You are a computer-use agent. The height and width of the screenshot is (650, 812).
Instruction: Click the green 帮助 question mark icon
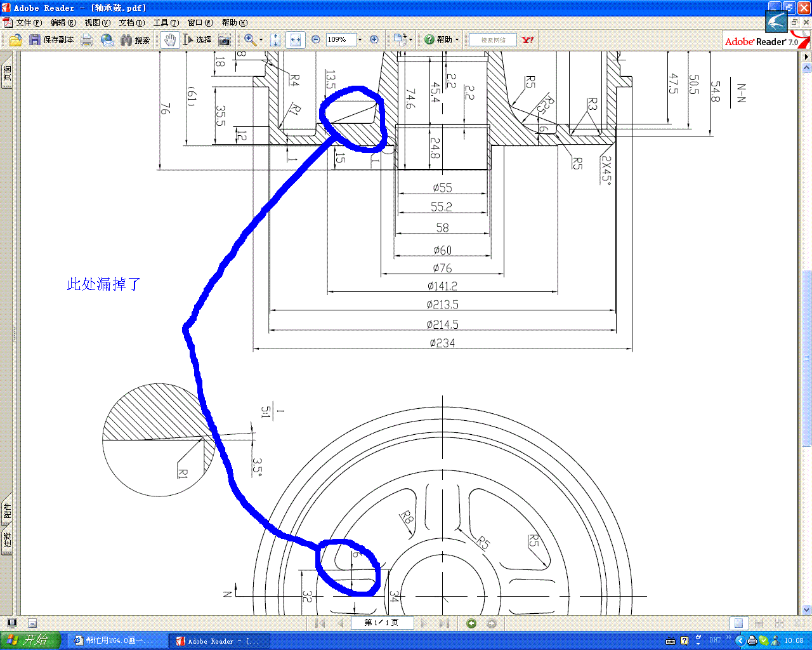(429, 40)
